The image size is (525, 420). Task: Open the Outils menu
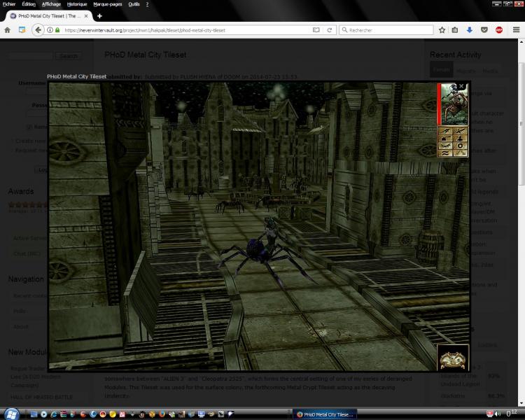point(134,4)
